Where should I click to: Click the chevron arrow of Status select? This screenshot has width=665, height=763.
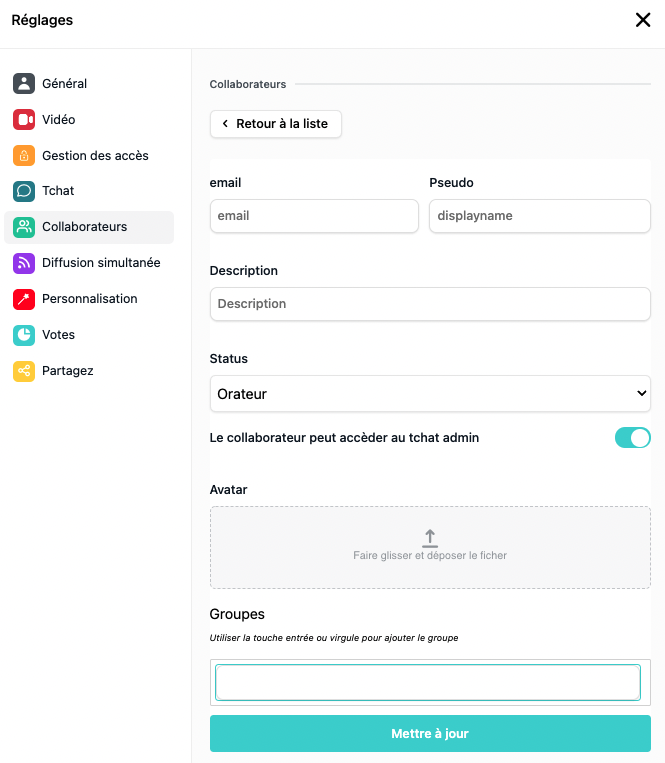(642, 393)
